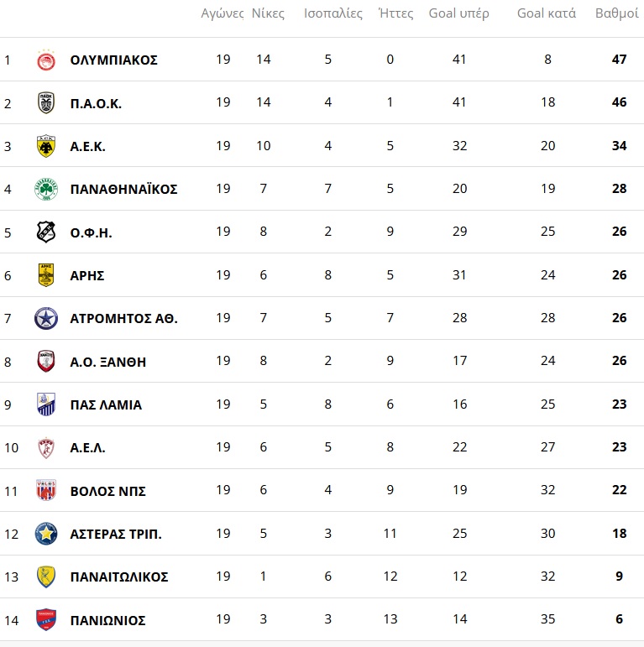This screenshot has height=647, width=644.
Task: Click the Νίκες column header
Action: coord(268,13)
